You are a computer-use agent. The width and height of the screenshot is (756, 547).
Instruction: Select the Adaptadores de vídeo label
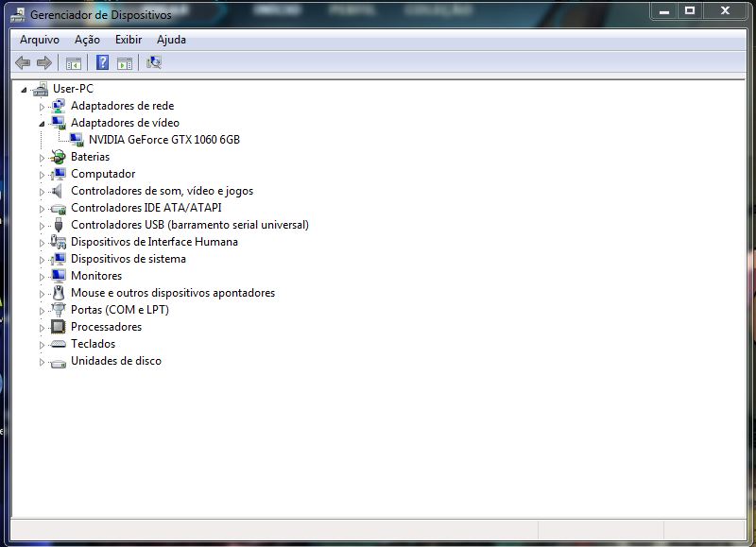pos(125,123)
